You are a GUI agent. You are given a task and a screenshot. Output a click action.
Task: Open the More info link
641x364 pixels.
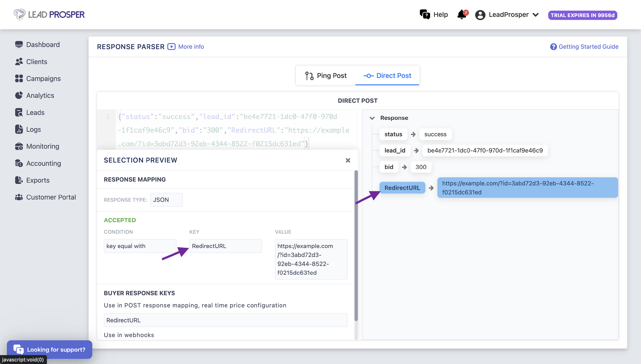(x=191, y=47)
